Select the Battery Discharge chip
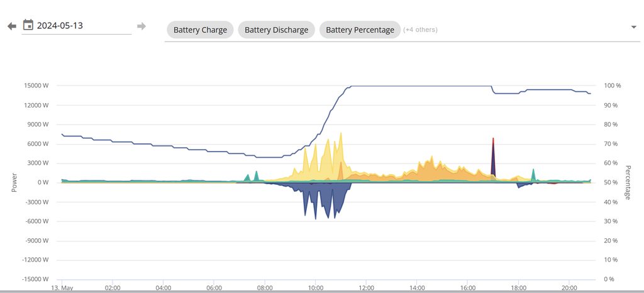644x293 pixels. click(x=276, y=30)
